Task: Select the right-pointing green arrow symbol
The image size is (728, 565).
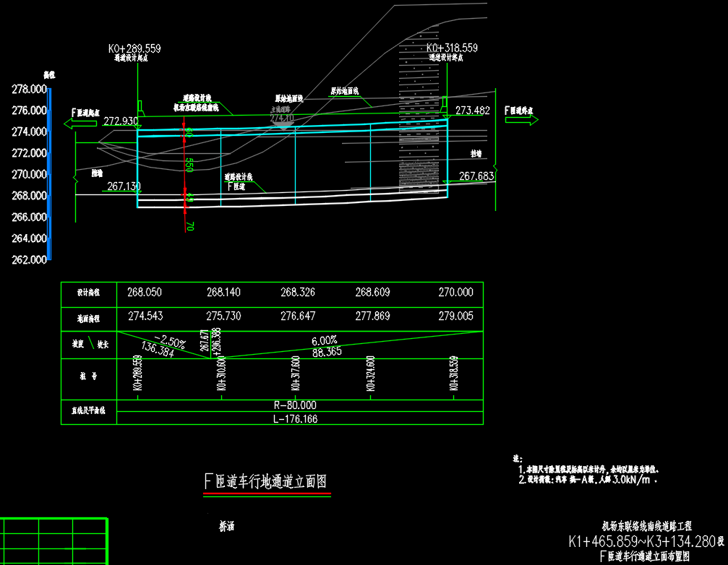Action: pyautogui.click(x=521, y=119)
